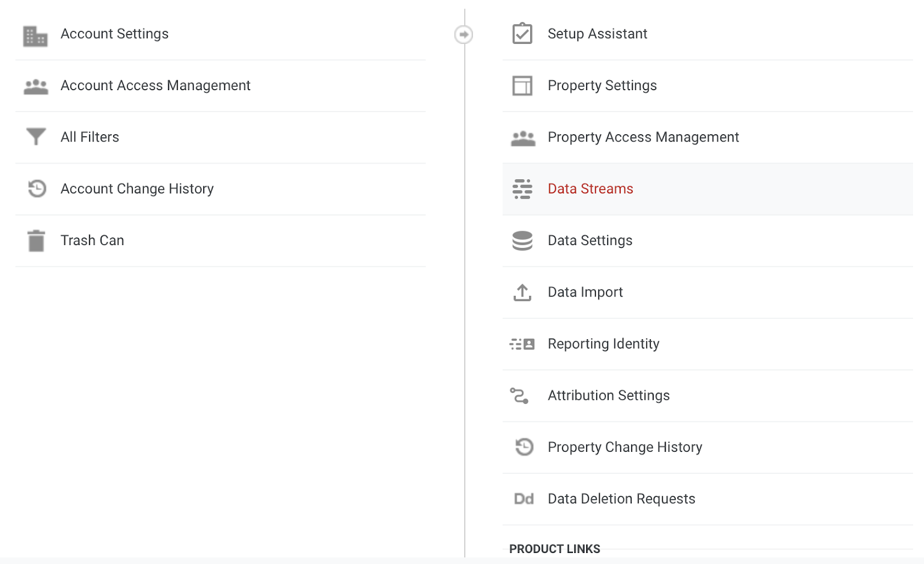
Task: Open the Attribution Settings link
Action: [x=608, y=395]
